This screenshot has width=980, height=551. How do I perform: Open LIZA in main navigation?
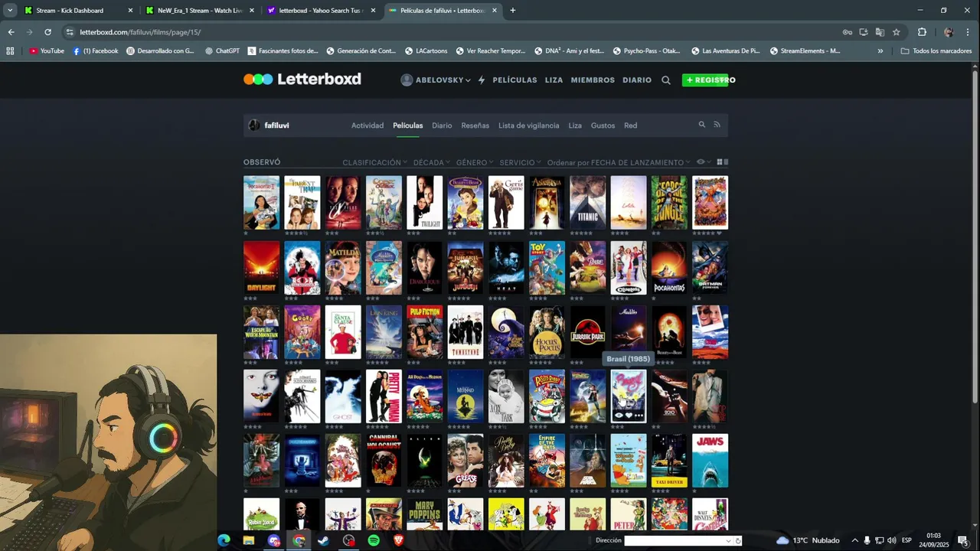pos(554,80)
